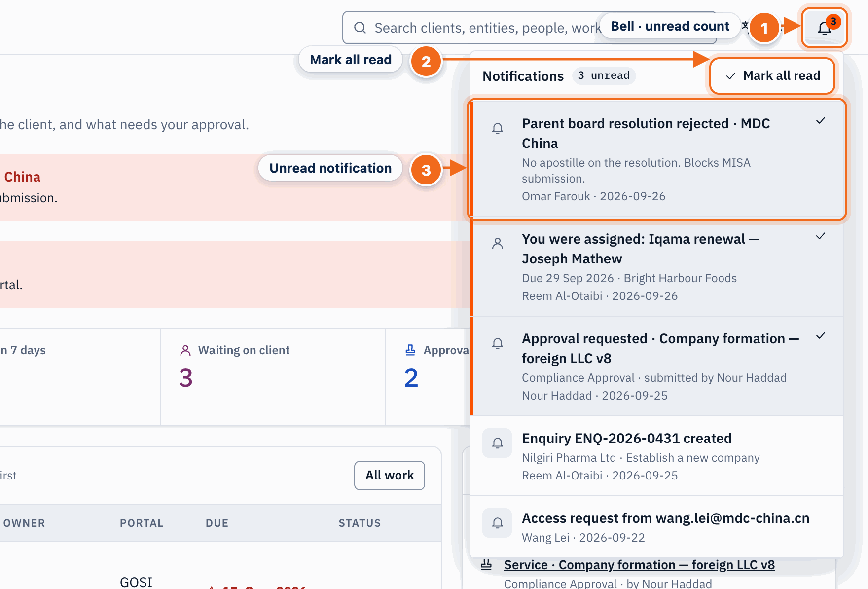Click the GOSI portal cell in the table

136,582
